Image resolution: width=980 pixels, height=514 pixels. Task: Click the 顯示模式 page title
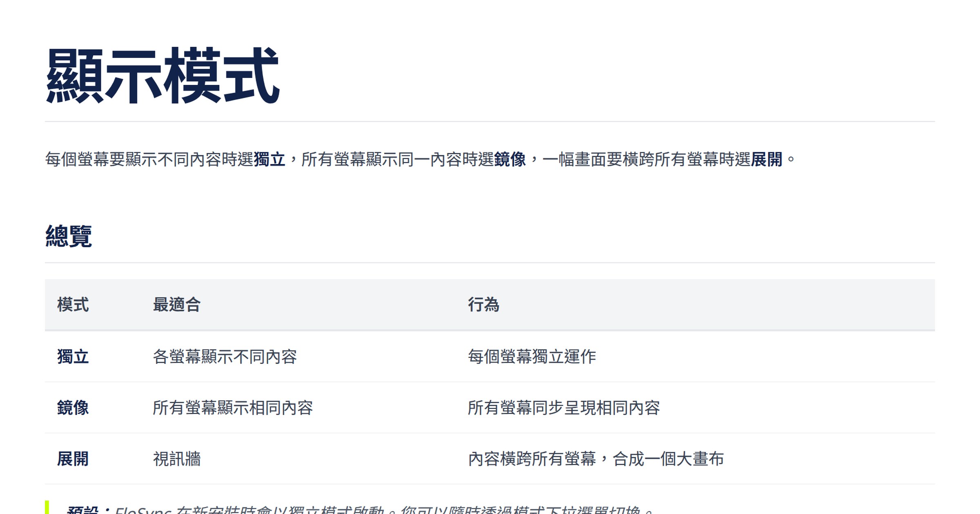click(163, 75)
